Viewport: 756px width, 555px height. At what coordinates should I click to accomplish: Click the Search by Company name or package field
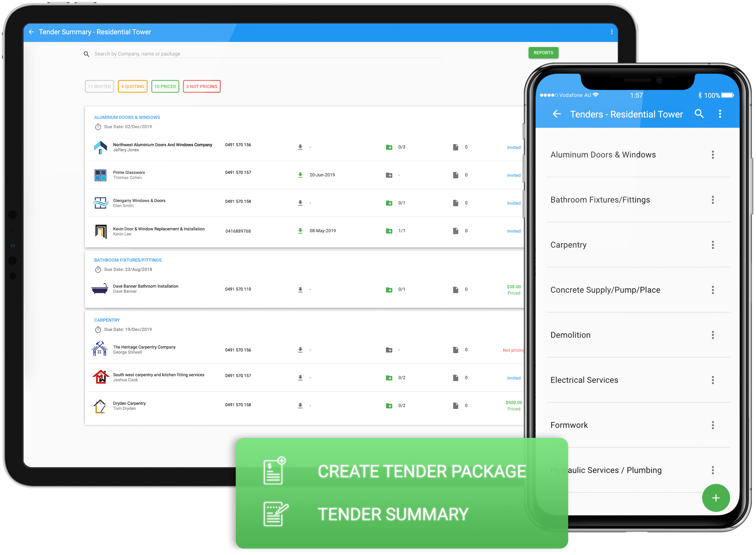click(x=235, y=54)
